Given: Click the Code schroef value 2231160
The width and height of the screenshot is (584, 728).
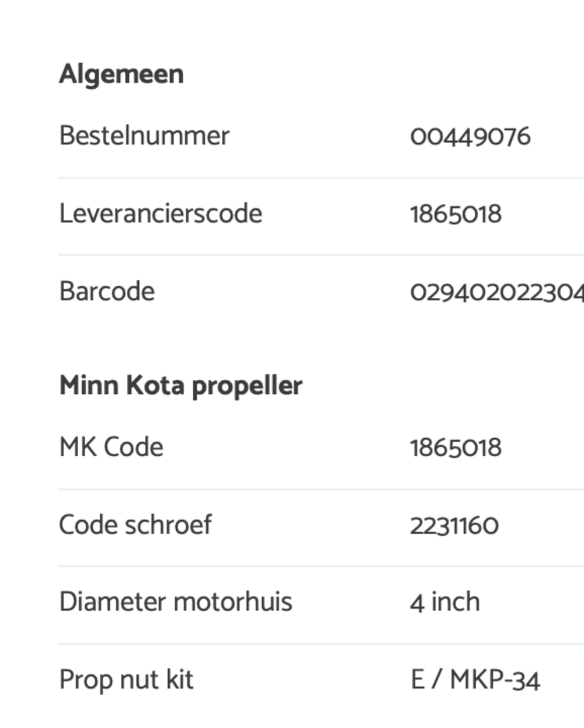Looking at the screenshot, I should pos(454,525).
